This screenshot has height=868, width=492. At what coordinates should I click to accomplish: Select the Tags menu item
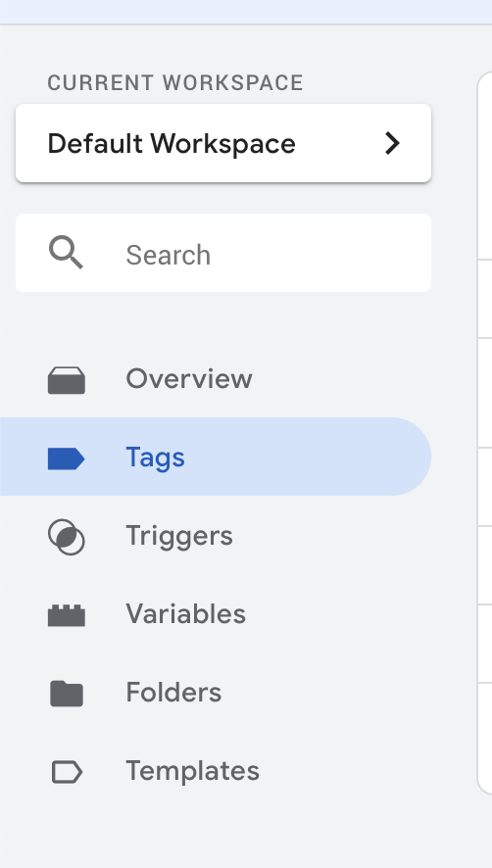click(x=216, y=457)
